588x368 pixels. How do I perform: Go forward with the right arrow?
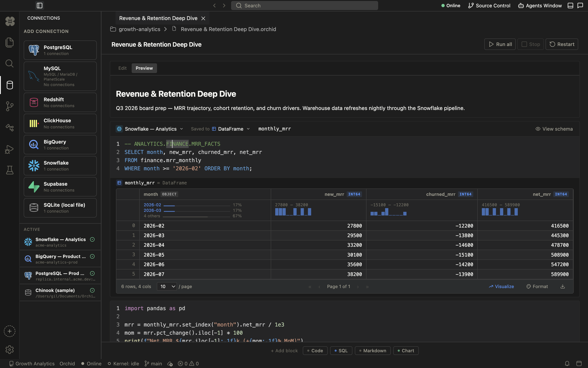pos(224,5)
